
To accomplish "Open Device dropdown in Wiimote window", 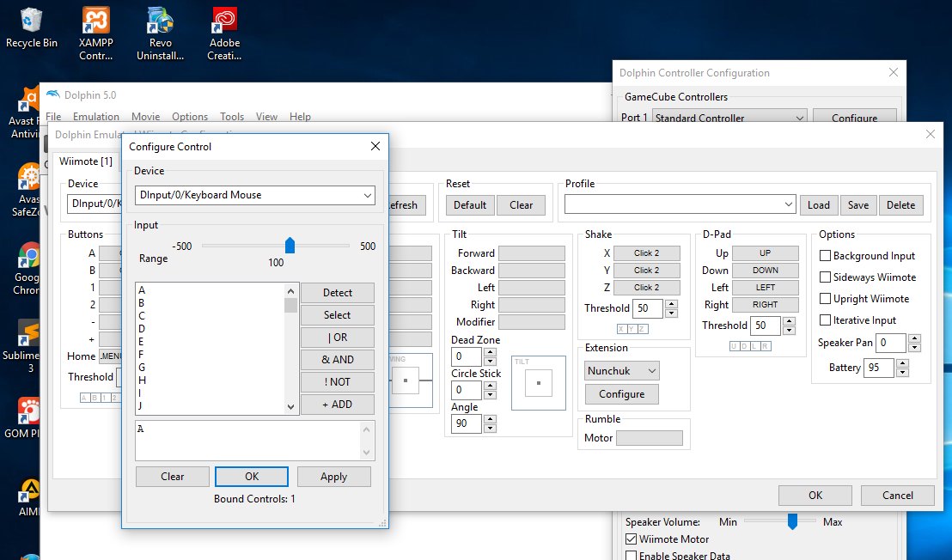I will [95, 204].
